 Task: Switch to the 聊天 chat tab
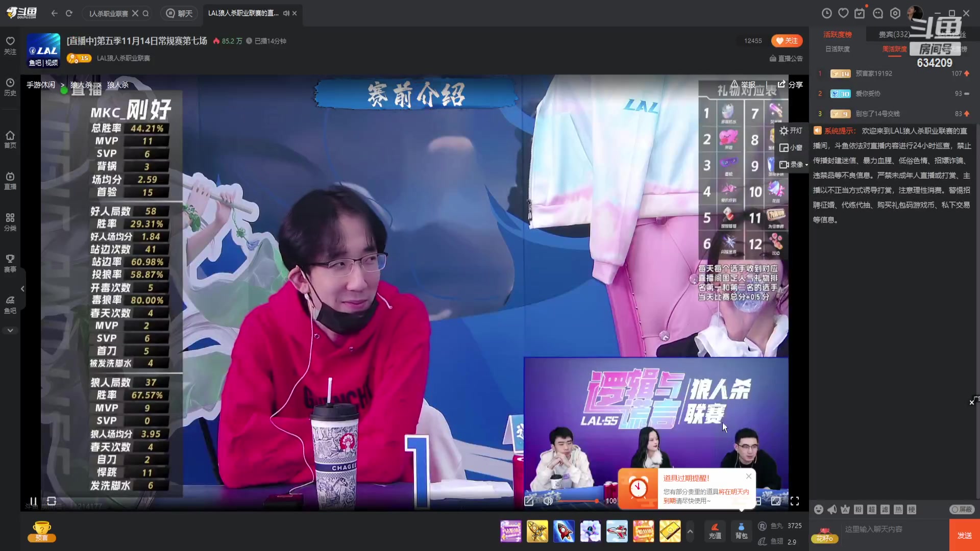[180, 13]
